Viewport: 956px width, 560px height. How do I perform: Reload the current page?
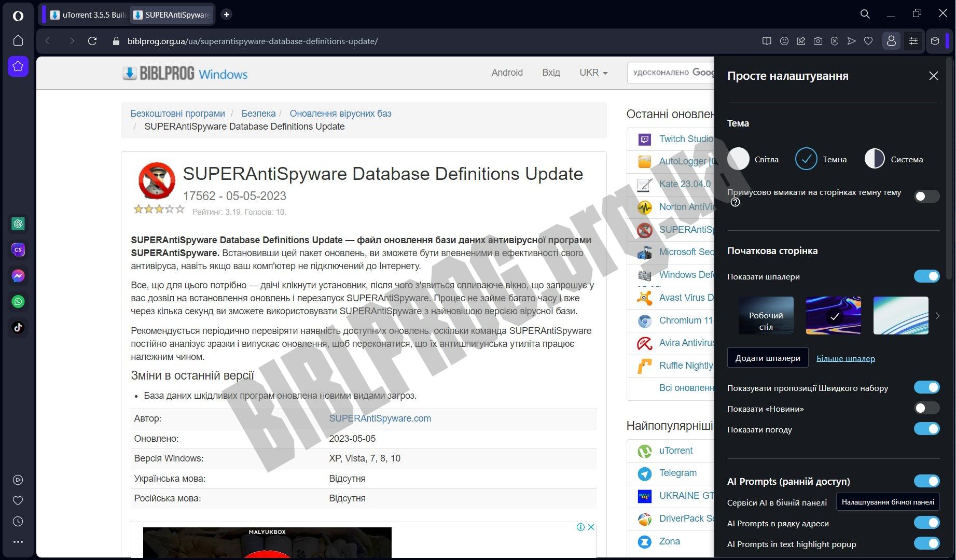(92, 41)
